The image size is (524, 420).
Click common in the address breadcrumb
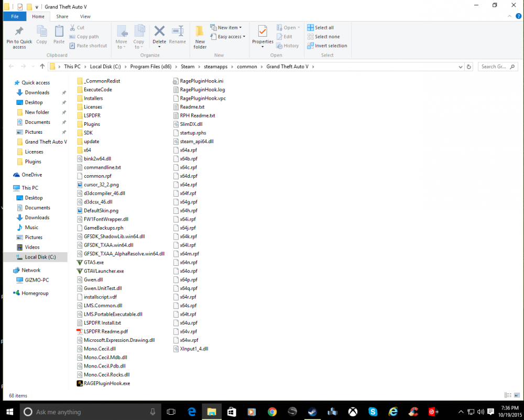pos(247,67)
